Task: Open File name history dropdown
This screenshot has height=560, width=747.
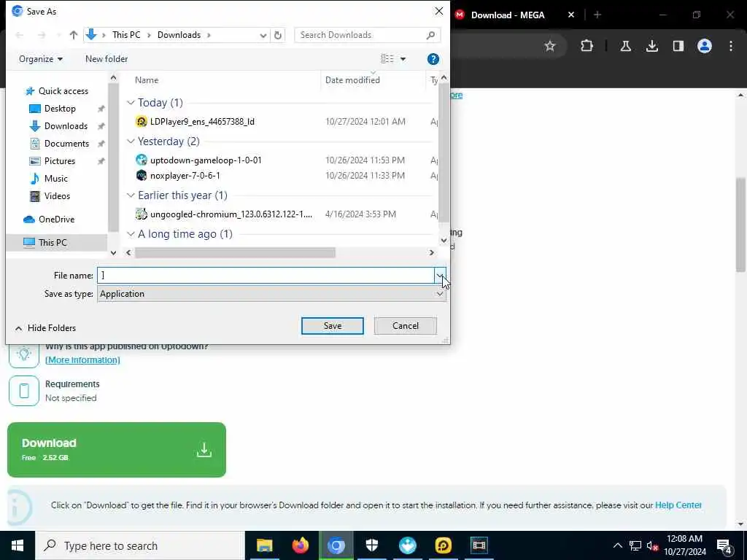Action: pyautogui.click(x=440, y=275)
